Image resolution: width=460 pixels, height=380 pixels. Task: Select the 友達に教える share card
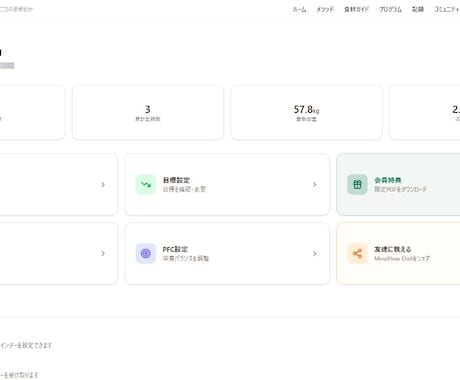click(x=398, y=253)
